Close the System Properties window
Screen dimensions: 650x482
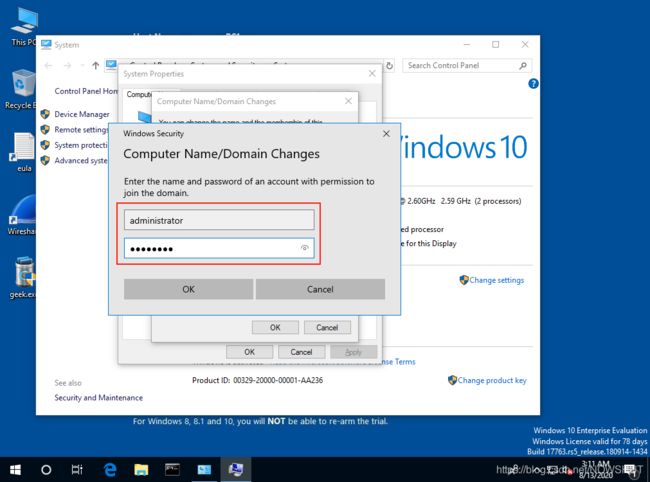pos(372,73)
